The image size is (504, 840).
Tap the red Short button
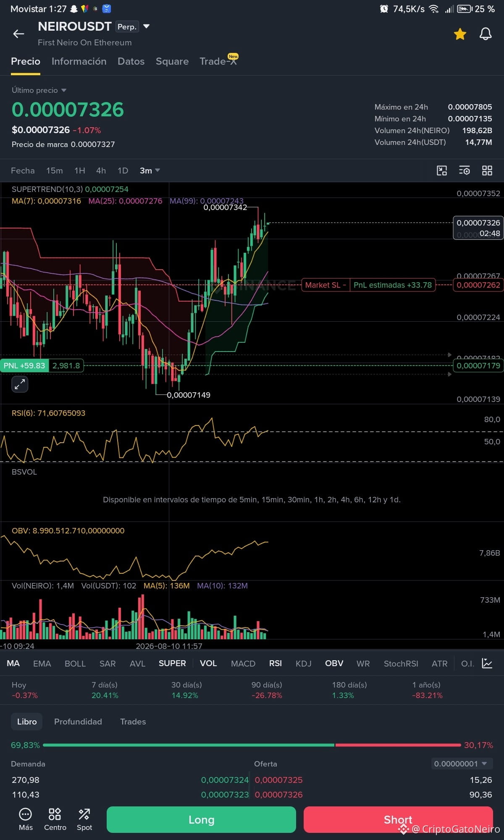coord(398,819)
